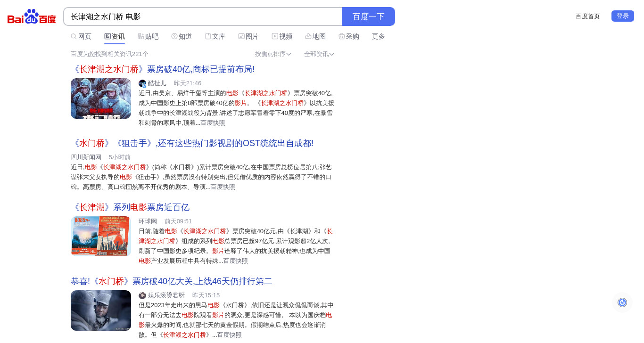The width and height of the screenshot is (644, 343).
Task: Click the magnifier icon beside 网页
Action: (74, 36)
